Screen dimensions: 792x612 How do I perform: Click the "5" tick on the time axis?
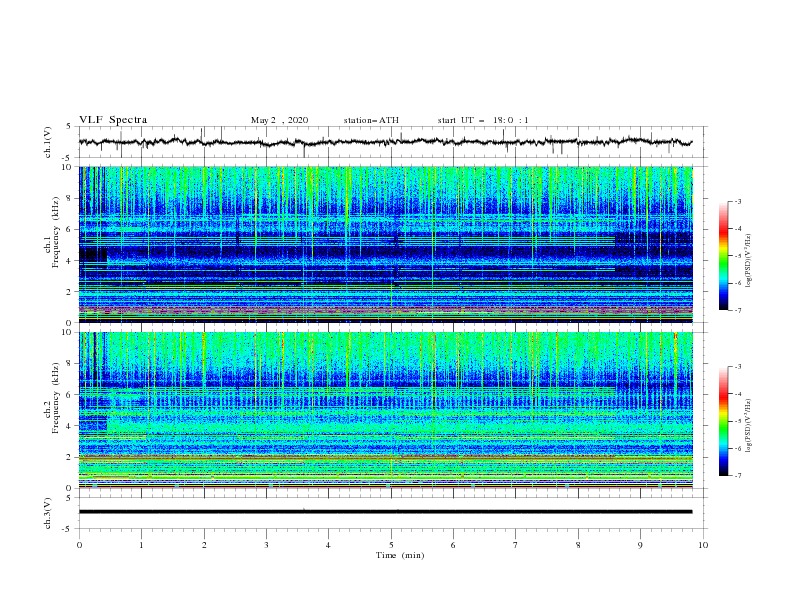tap(391, 545)
